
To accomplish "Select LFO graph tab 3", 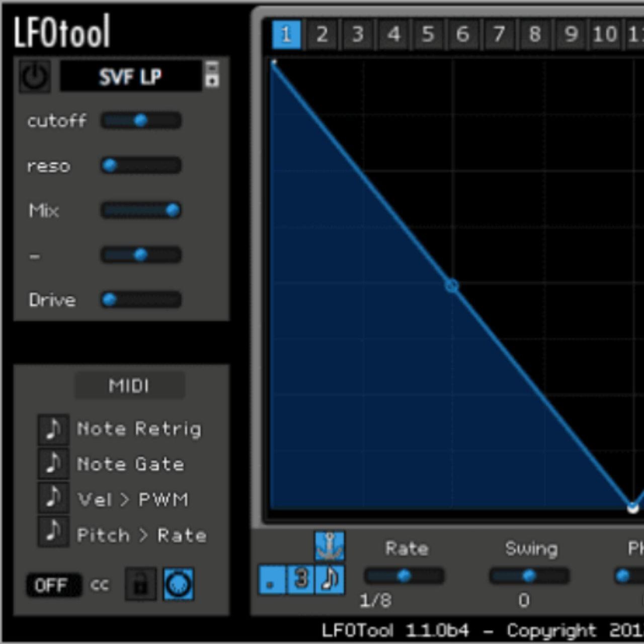I will (x=358, y=34).
